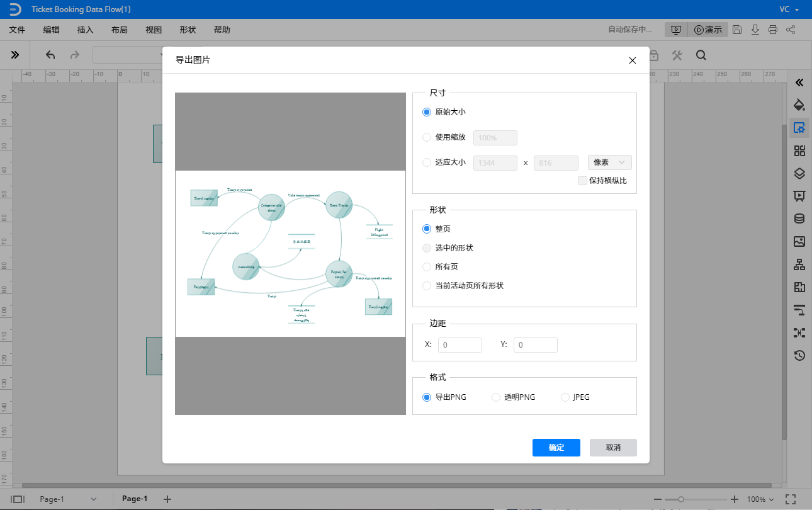Click the zoom slider handle

point(680,499)
